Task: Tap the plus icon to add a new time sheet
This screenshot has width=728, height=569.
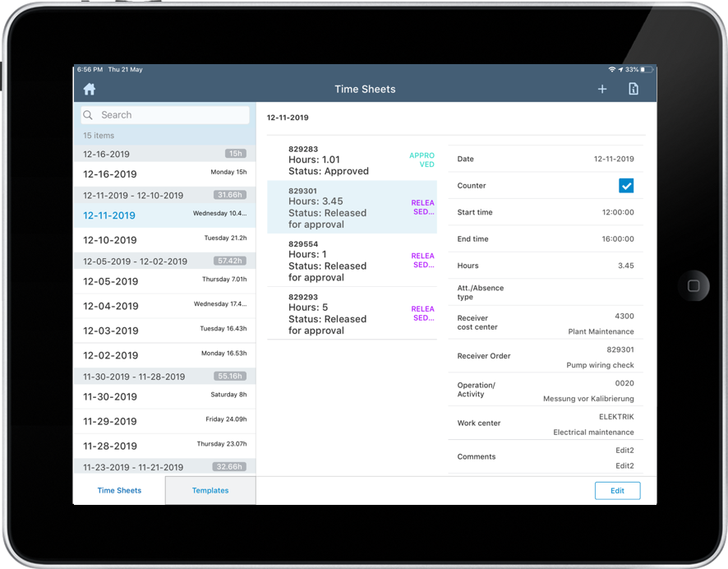Action: coord(602,89)
